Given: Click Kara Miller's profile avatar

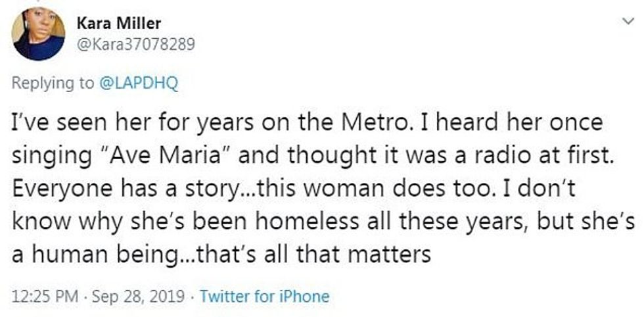Looking at the screenshot, I should coord(38,34).
